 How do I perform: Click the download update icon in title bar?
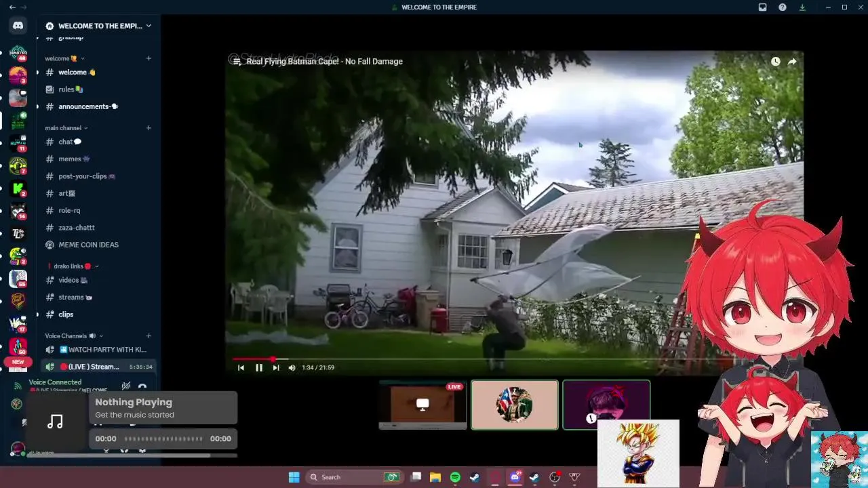802,7
